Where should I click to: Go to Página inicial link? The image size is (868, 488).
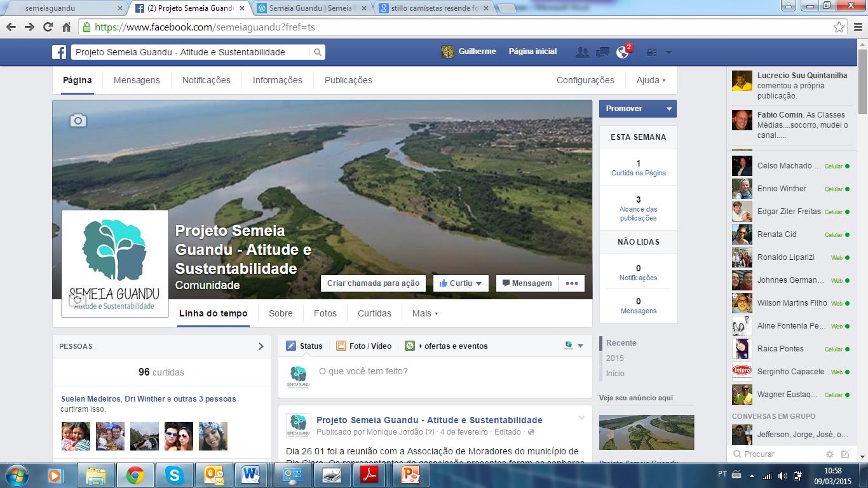(x=532, y=51)
